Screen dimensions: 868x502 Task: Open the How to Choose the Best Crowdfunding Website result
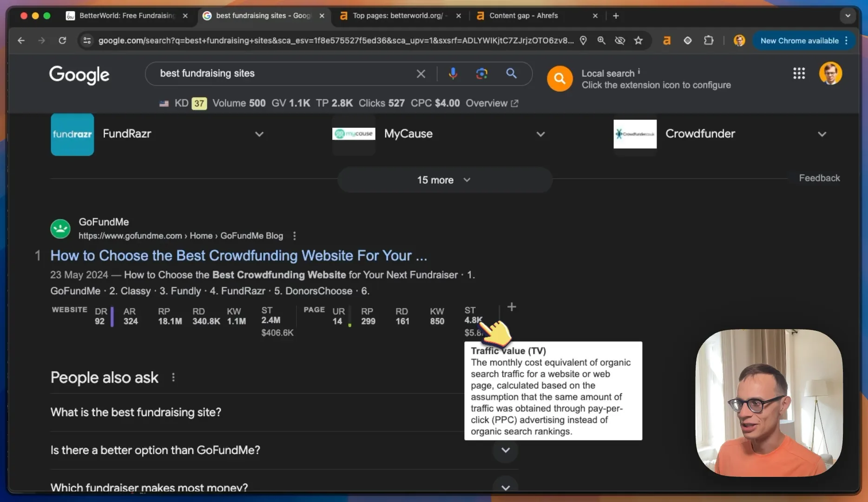[238, 256]
